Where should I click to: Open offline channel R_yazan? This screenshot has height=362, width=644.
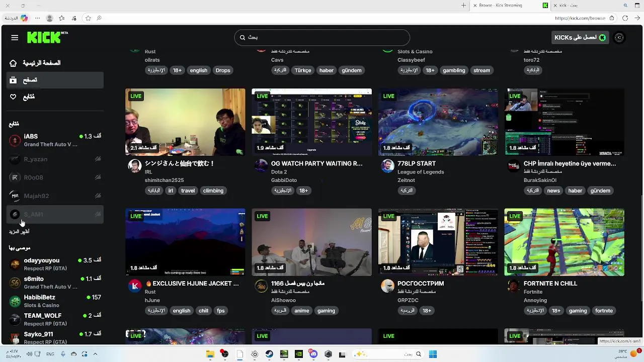coord(55,159)
